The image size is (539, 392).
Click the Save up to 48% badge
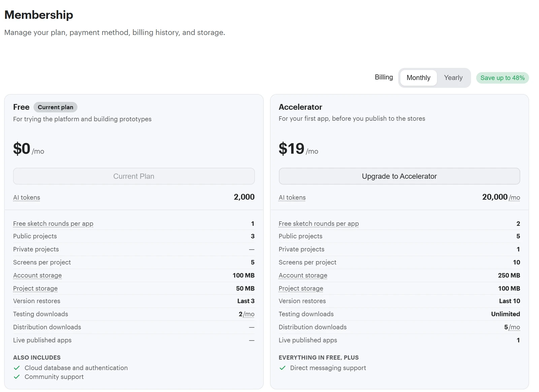[502, 78]
